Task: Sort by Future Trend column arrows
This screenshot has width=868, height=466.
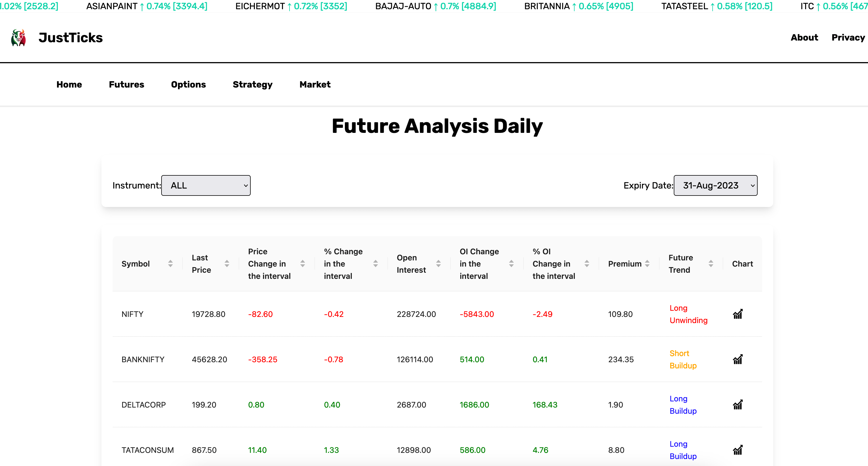Action: 711,264
